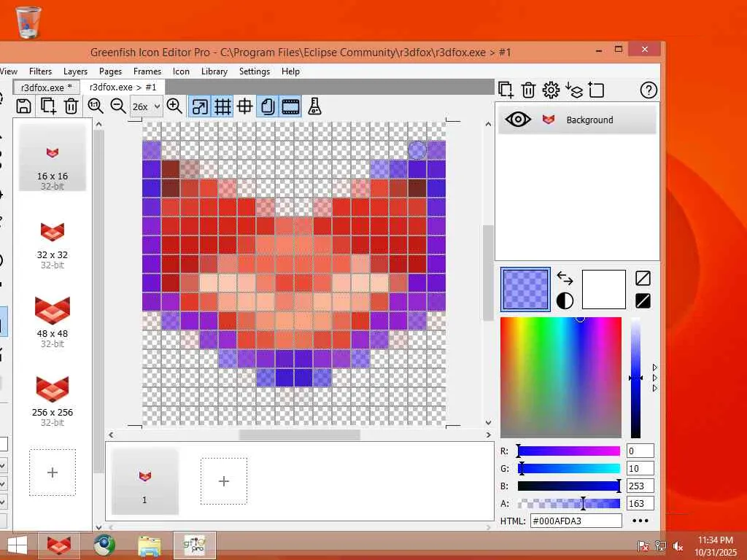Reset zoom to 1:1
The image size is (747, 560).
click(x=96, y=106)
